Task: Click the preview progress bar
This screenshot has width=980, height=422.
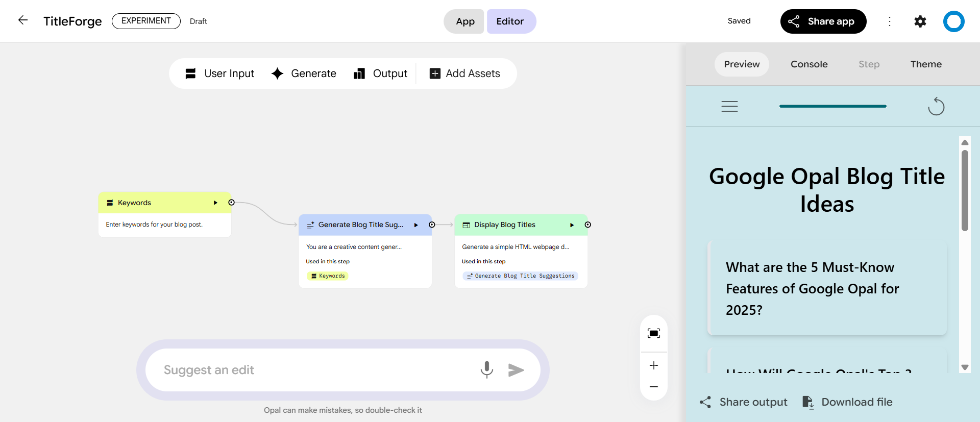Action: [832, 106]
